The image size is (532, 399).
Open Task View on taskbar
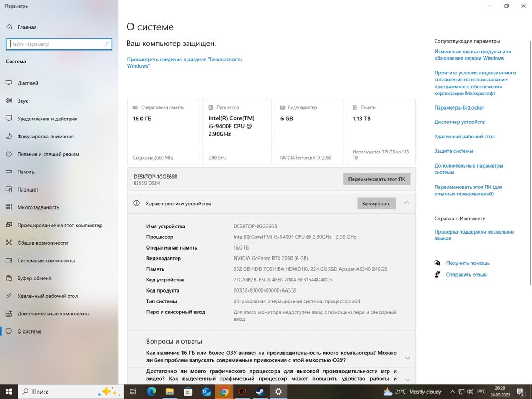[x=133, y=392]
